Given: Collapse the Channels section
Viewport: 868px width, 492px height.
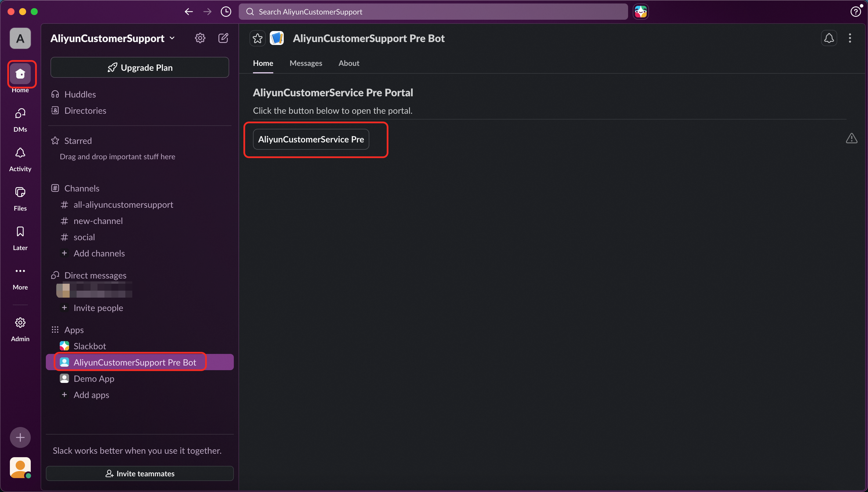Looking at the screenshot, I should click(x=82, y=188).
